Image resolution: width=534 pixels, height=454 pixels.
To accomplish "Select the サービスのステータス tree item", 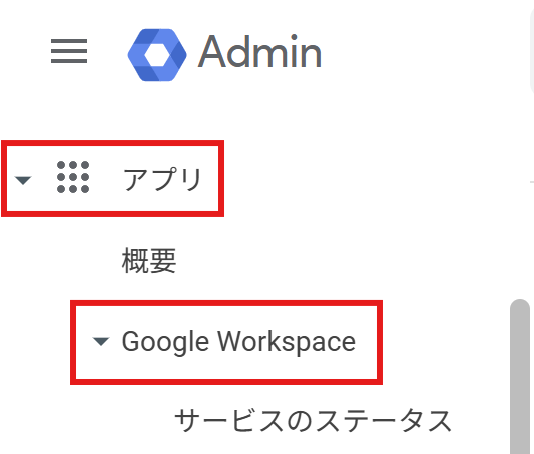I will (313, 421).
